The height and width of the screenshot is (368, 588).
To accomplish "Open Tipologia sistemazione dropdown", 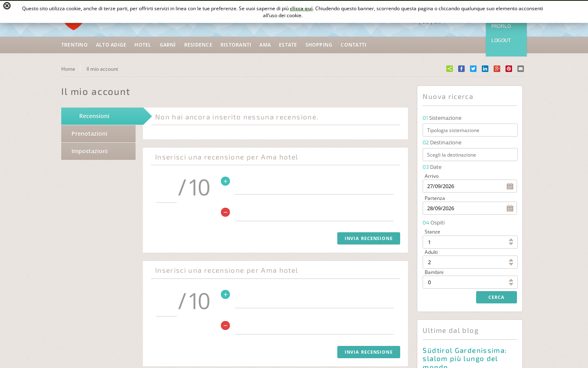I will coord(470,130).
